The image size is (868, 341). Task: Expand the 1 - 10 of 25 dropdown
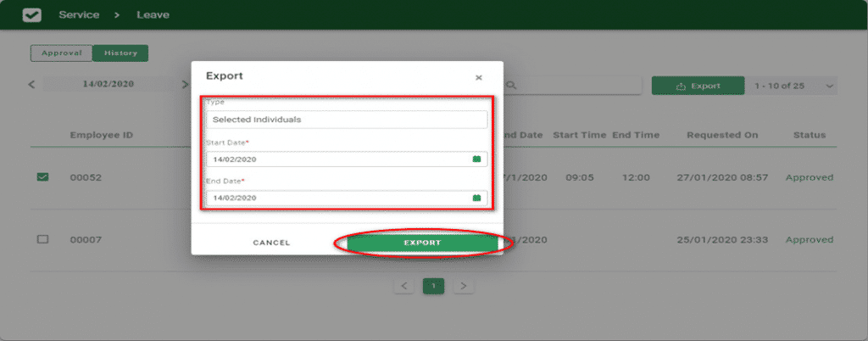click(x=829, y=86)
